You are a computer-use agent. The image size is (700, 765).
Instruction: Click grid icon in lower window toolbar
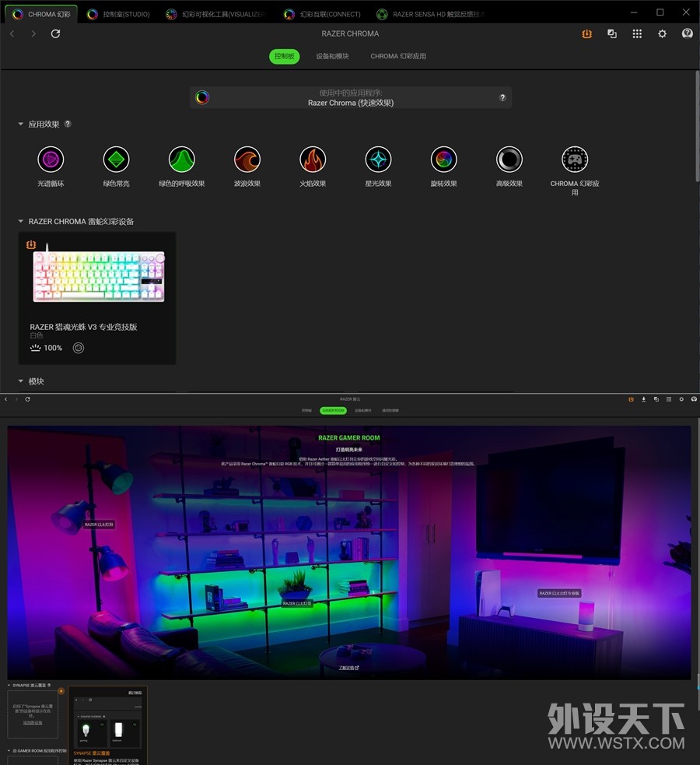[669, 399]
